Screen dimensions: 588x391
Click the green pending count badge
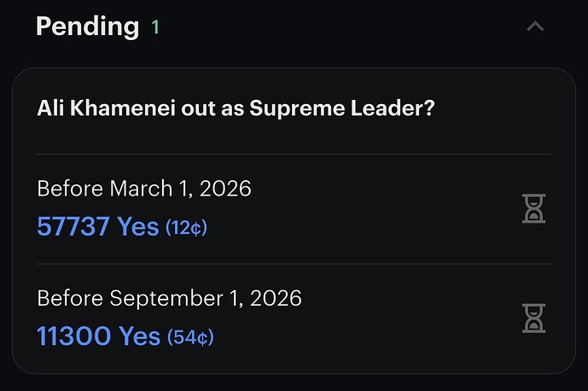155,27
